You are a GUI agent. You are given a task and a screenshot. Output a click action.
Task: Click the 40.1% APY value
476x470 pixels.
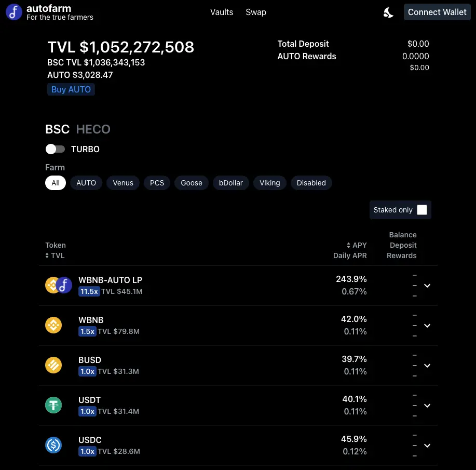(355, 399)
